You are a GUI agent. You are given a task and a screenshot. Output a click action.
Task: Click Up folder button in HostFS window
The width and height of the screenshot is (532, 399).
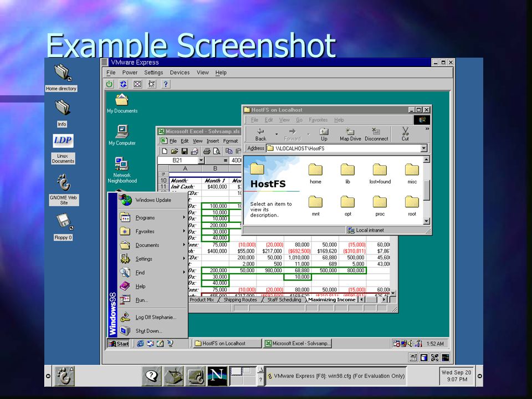324,134
